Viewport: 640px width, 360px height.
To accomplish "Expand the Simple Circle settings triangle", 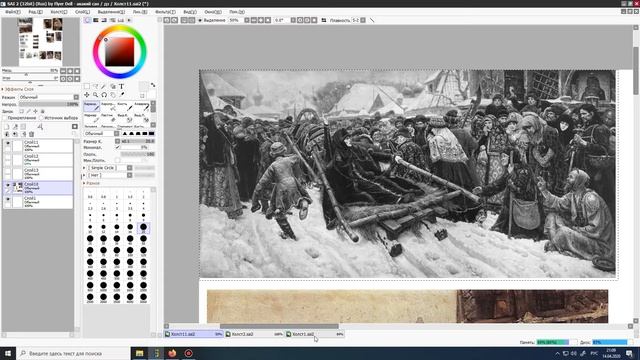I will click(84, 168).
